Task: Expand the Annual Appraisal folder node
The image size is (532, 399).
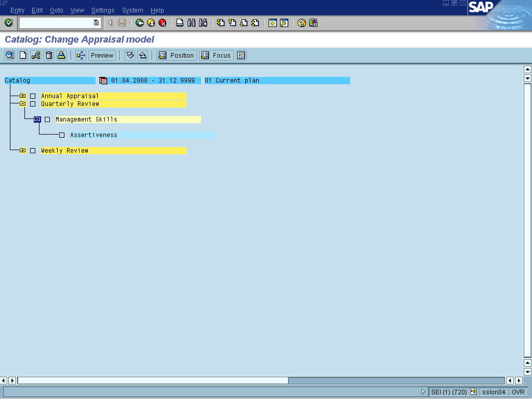Action: point(23,96)
